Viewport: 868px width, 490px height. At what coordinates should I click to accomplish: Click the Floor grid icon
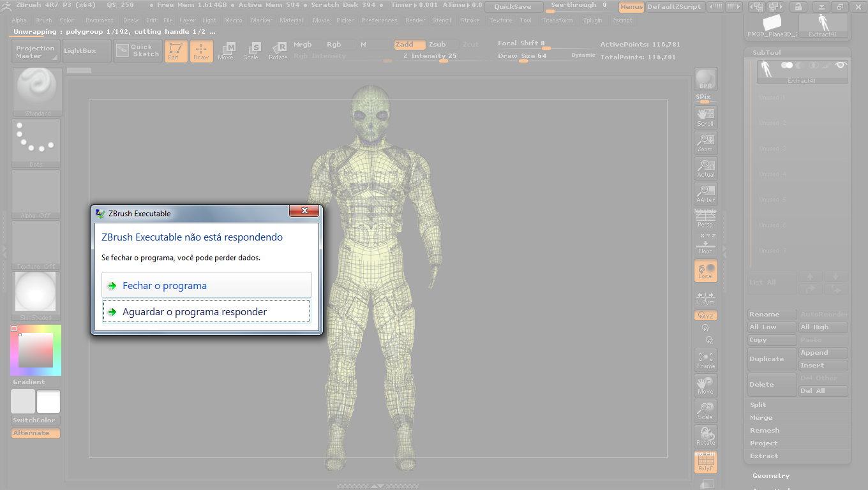coord(705,244)
